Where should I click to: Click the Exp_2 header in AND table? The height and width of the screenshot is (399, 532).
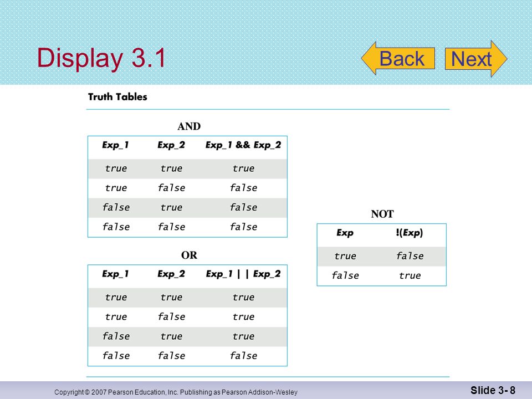tap(171, 145)
